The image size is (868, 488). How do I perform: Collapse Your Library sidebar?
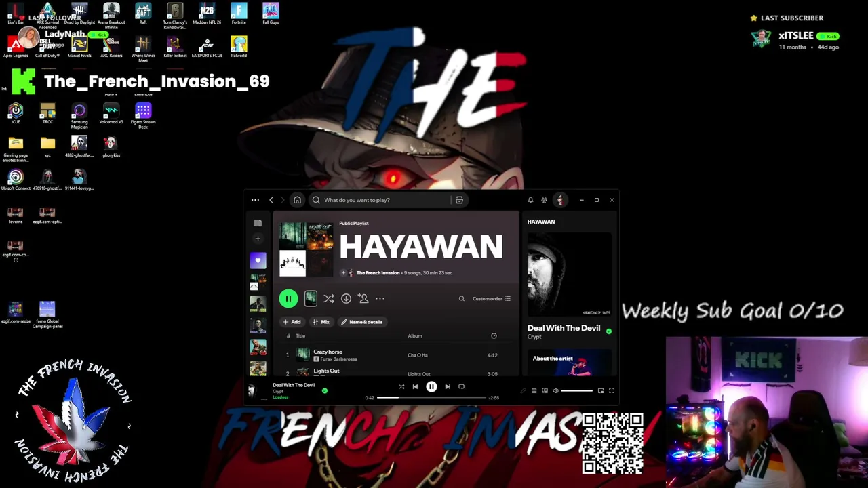[x=258, y=223]
